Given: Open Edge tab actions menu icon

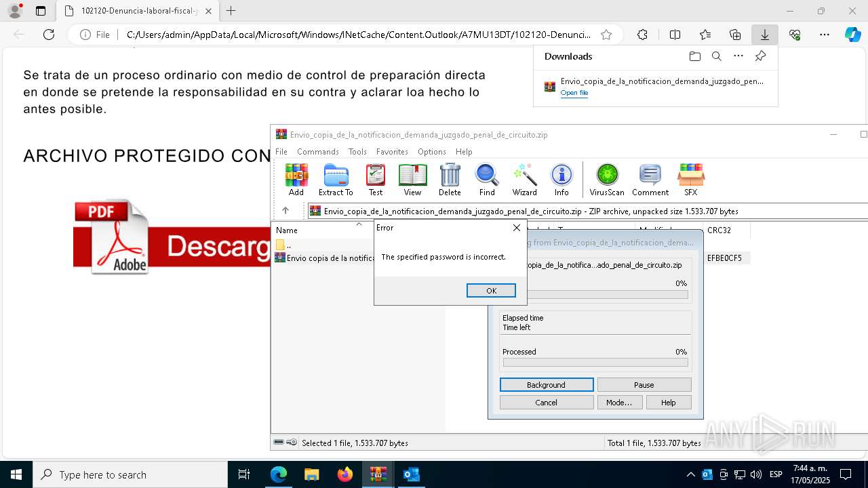Looking at the screenshot, I should pos(41,11).
